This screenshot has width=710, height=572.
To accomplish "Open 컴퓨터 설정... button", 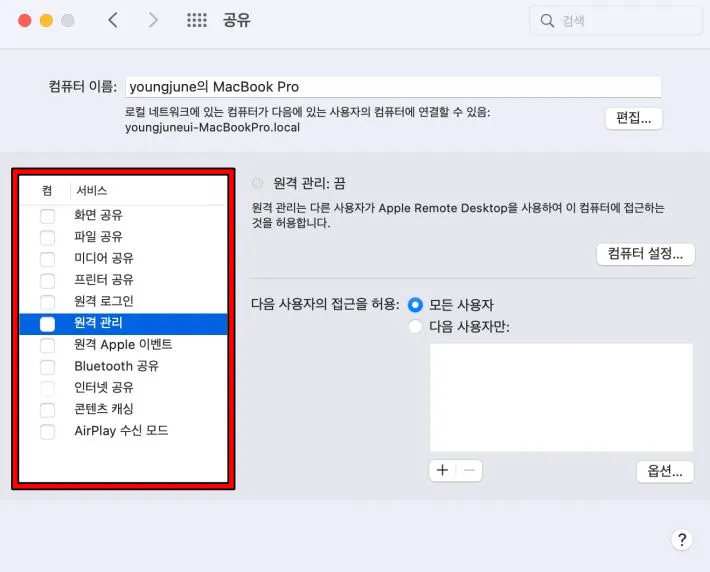I will point(646,254).
